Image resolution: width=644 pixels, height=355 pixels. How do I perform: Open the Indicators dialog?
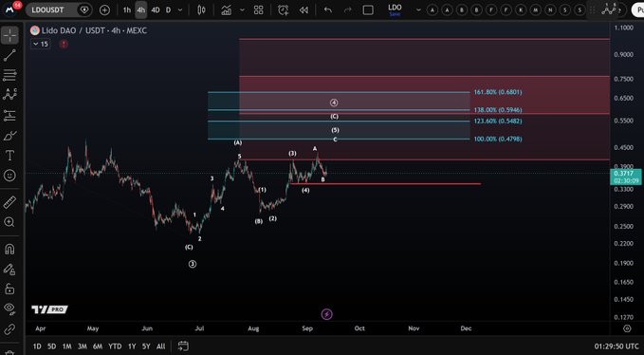point(227,10)
